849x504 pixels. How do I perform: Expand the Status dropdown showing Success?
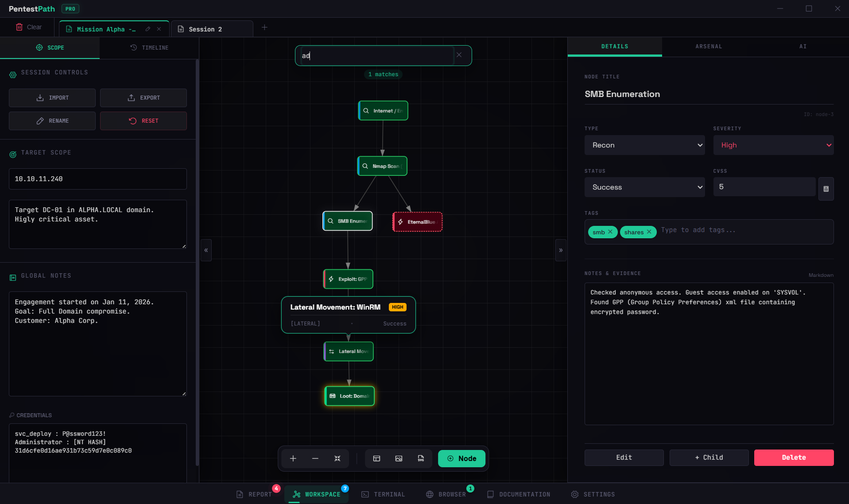[x=644, y=187]
